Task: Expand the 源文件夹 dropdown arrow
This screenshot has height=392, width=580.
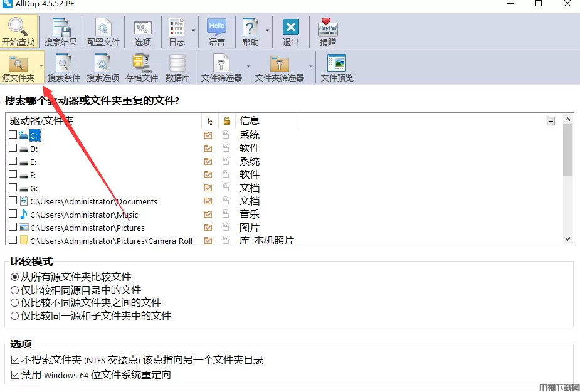Action: pos(41,66)
